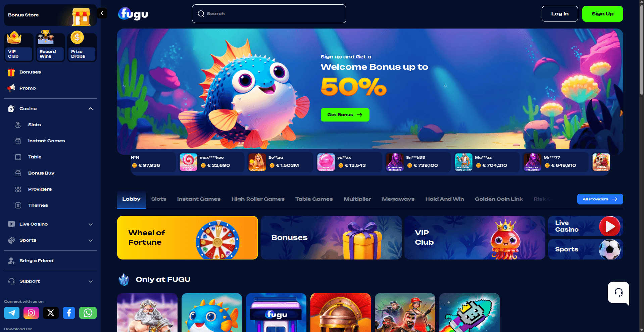Open the Instagram social icon
This screenshot has width=644, height=332.
[x=31, y=313]
